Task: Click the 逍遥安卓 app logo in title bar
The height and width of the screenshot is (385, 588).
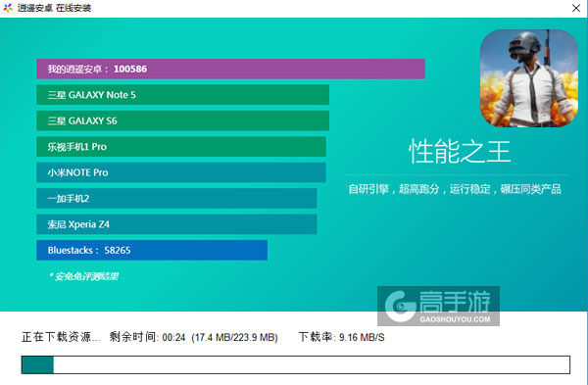Action: (x=8, y=8)
